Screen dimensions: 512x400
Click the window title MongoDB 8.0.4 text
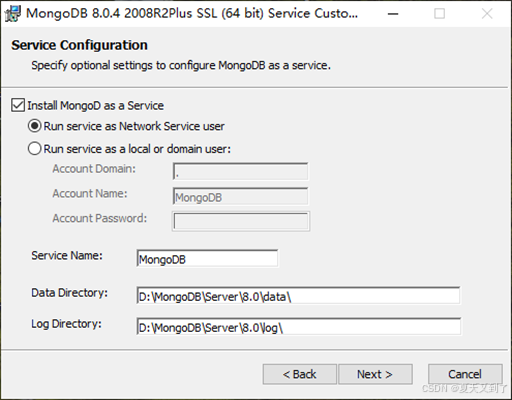[192, 14]
